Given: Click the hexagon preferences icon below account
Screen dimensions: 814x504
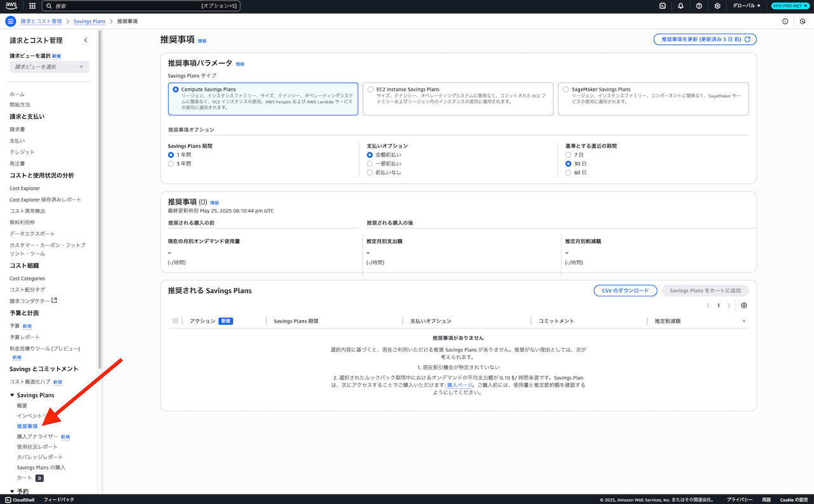Looking at the screenshot, I should 803,21.
